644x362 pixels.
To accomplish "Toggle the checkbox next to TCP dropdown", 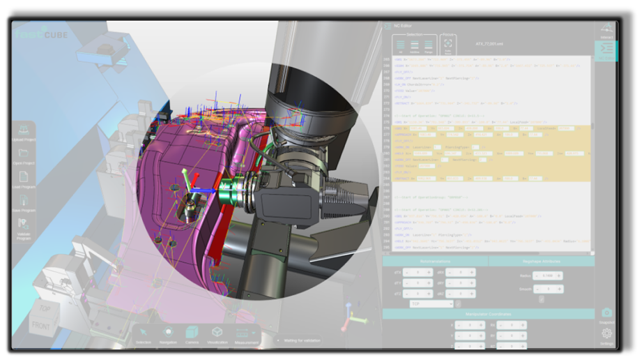I will tap(458, 304).
